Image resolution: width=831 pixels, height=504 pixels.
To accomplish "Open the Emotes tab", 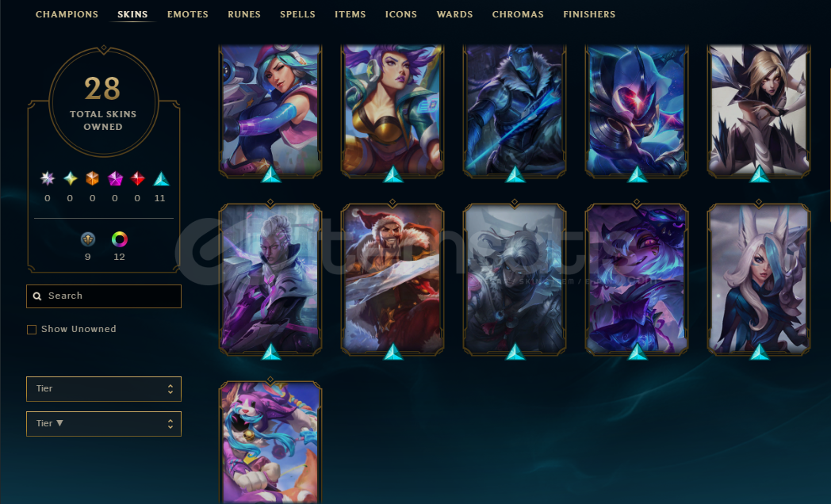I will point(188,14).
